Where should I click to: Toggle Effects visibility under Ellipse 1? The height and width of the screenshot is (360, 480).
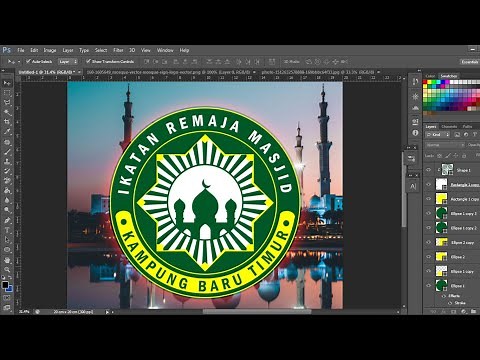pos(444,296)
